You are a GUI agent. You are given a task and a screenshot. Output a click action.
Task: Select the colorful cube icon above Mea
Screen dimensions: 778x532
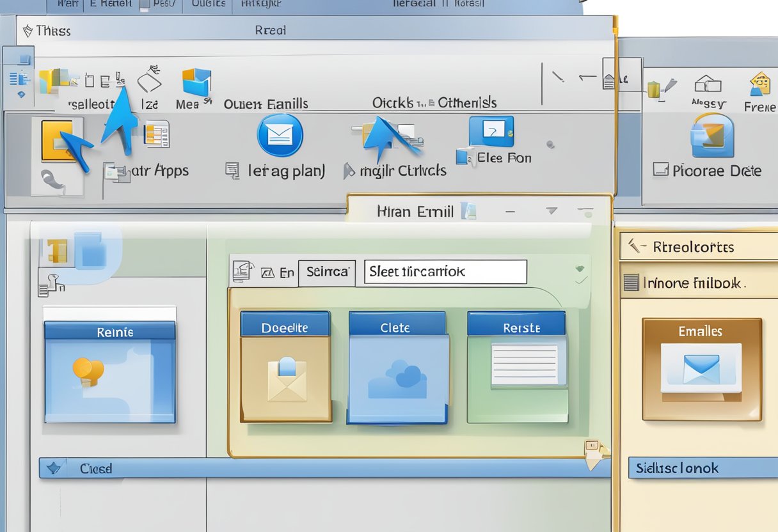(x=196, y=82)
